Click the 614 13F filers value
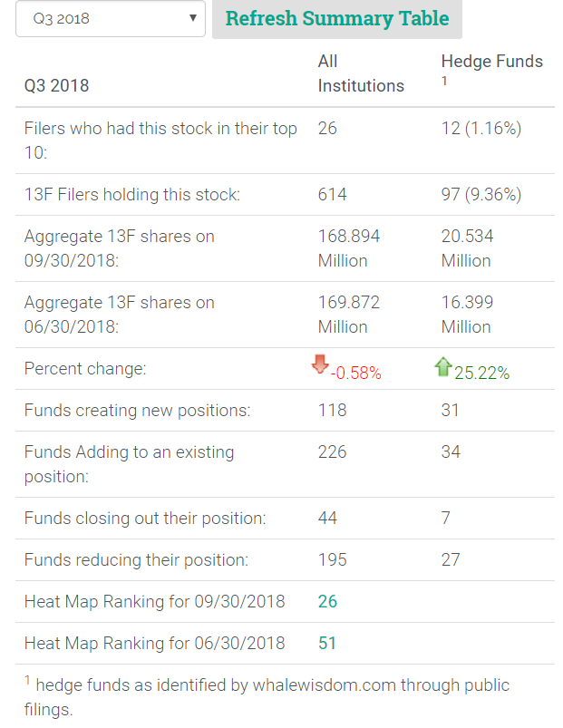Viewport: 563px width, 728px height. coord(333,194)
